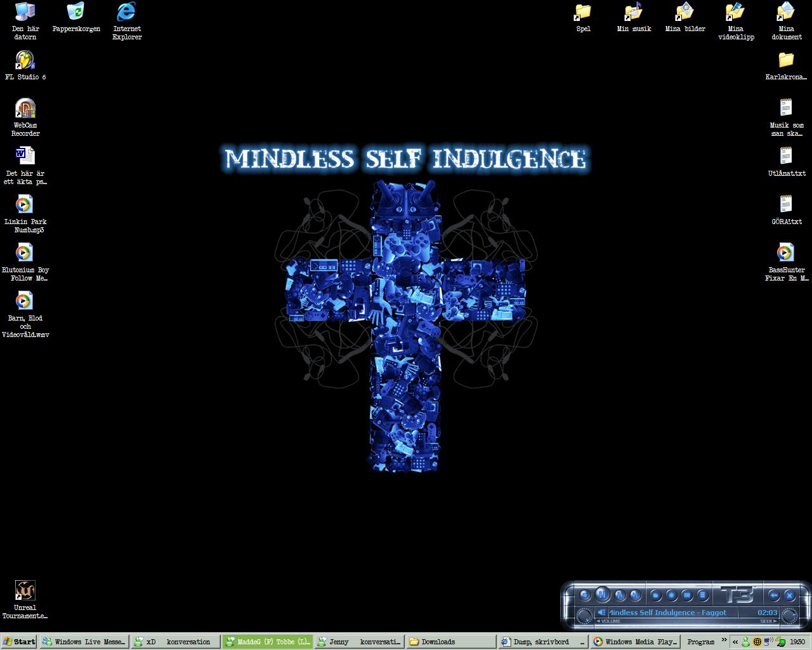
Task: Open the Karlskrona folder icon
Action: (x=786, y=61)
